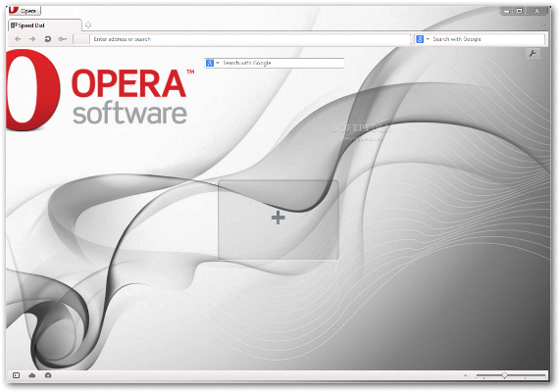The width and height of the screenshot is (560, 392).
Task: Click the Speed Dial Google search icon
Action: pos(210,63)
